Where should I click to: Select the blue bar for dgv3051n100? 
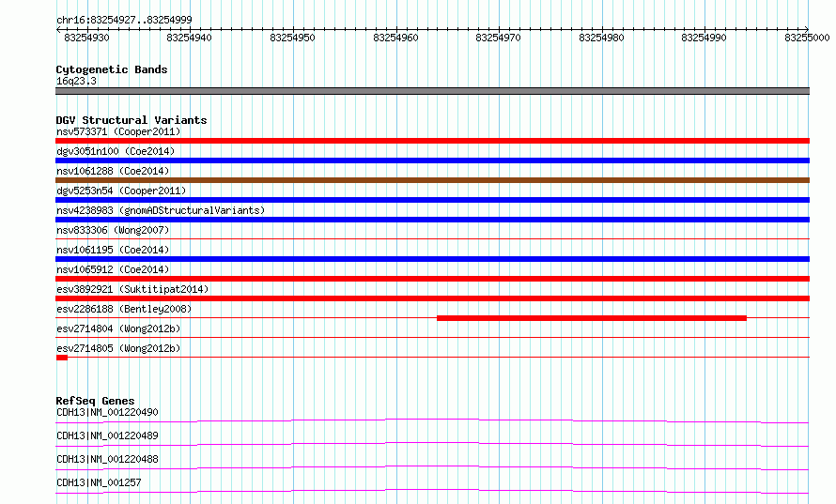point(432,160)
